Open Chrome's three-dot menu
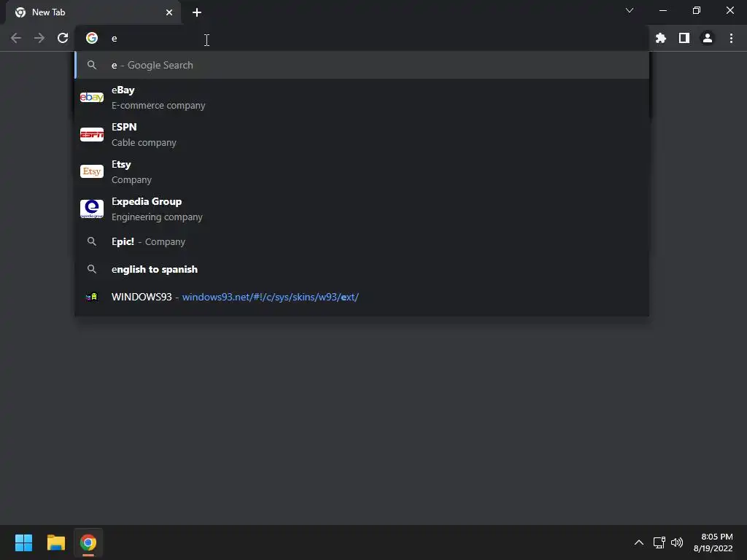This screenshot has width=747, height=560. pyautogui.click(x=731, y=38)
